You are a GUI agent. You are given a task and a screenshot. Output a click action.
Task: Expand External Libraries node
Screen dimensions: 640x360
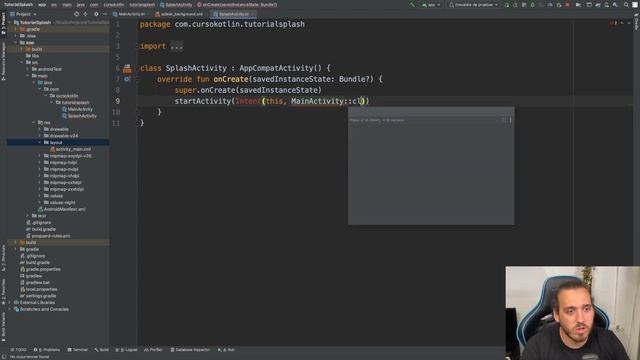pos(10,302)
